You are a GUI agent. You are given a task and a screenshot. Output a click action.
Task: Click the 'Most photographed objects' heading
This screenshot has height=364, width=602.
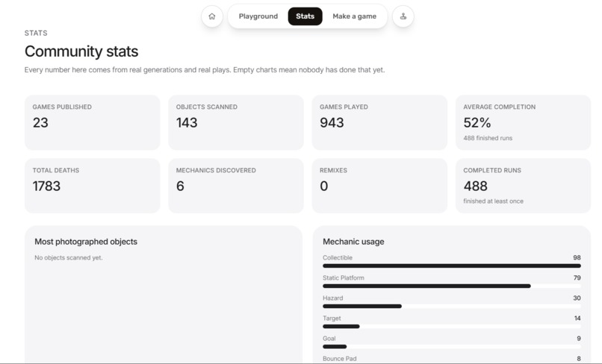(x=86, y=242)
